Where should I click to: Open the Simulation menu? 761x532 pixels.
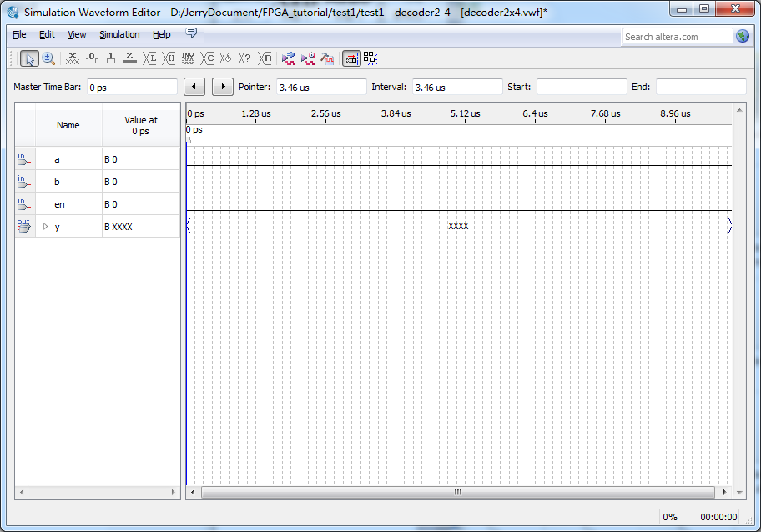[119, 34]
